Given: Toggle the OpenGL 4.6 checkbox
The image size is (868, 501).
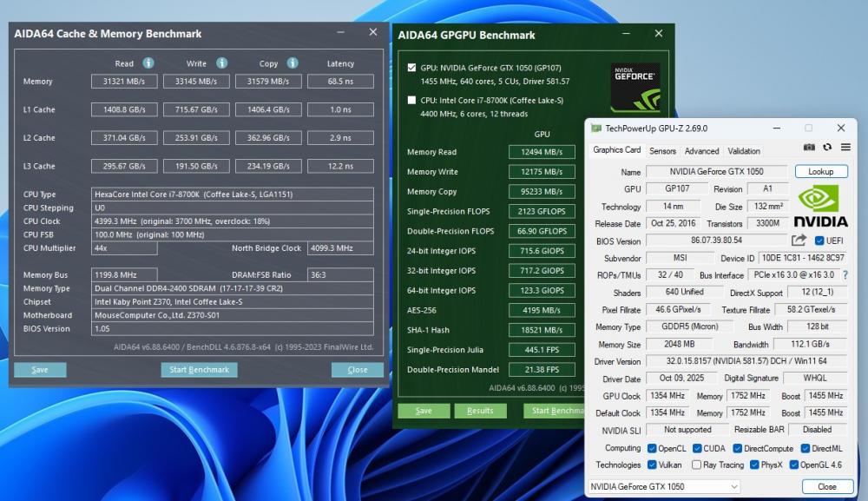Looking at the screenshot, I should [x=794, y=465].
